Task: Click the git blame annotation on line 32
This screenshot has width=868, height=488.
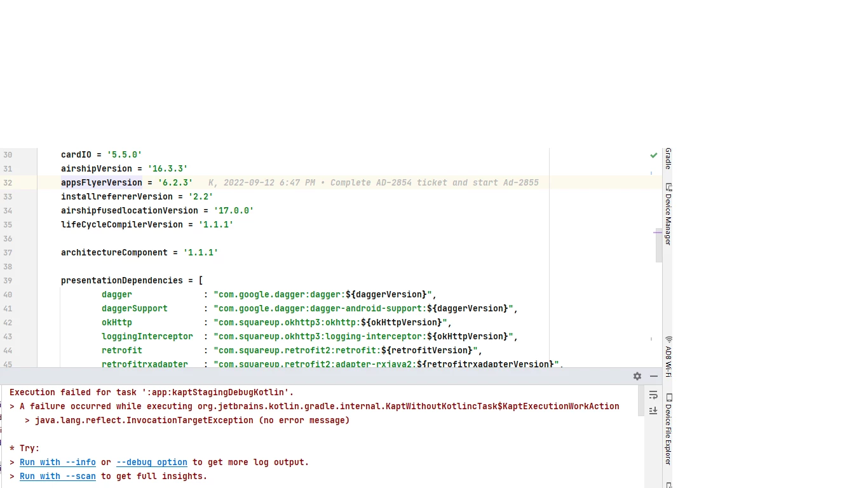Action: pos(374,182)
